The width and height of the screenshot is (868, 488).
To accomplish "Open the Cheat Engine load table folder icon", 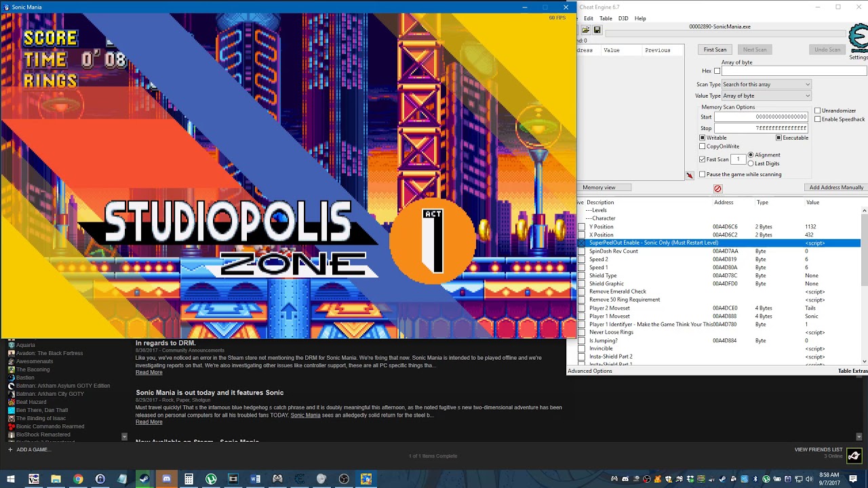I will click(x=585, y=30).
